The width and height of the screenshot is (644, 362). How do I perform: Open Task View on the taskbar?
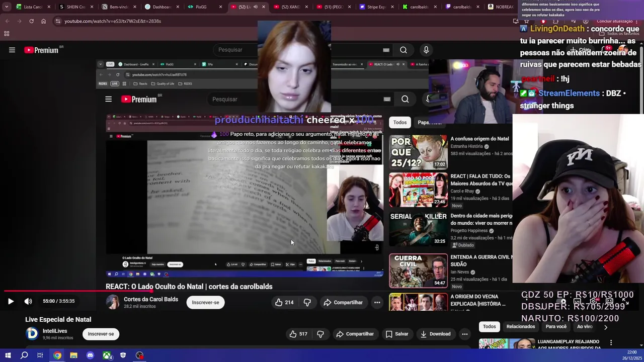[40, 355]
